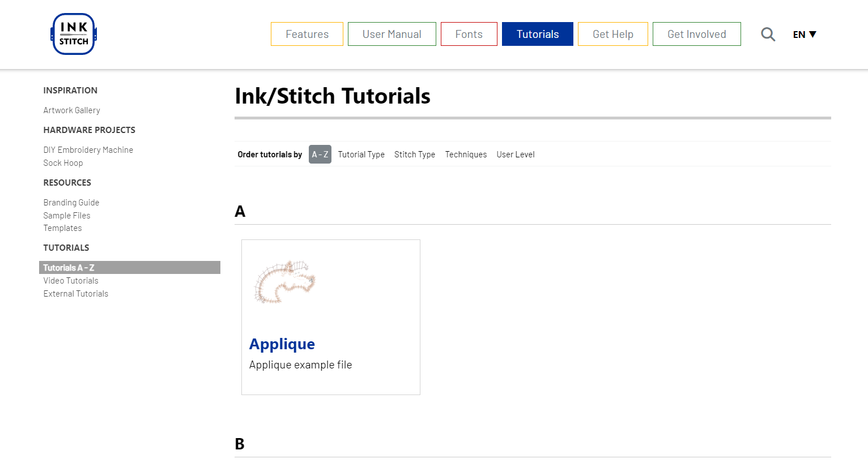
Task: Open the Get Involved menu item
Action: pos(697,34)
